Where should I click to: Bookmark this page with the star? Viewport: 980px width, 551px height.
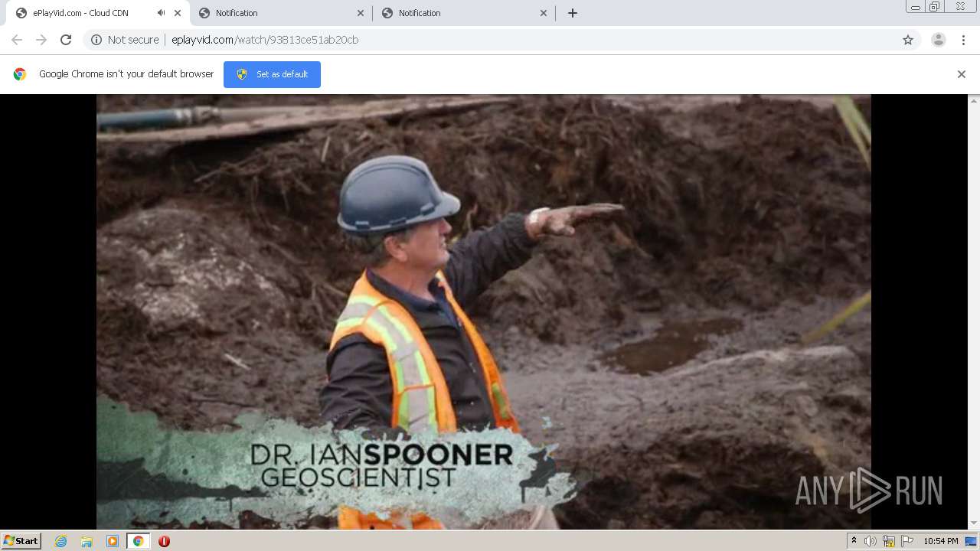click(908, 40)
